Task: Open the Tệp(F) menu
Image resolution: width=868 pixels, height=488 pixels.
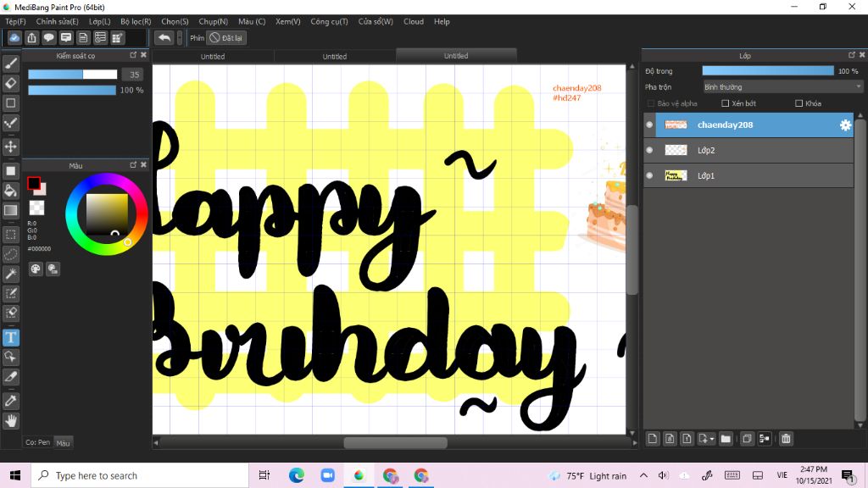Action: pos(15,21)
